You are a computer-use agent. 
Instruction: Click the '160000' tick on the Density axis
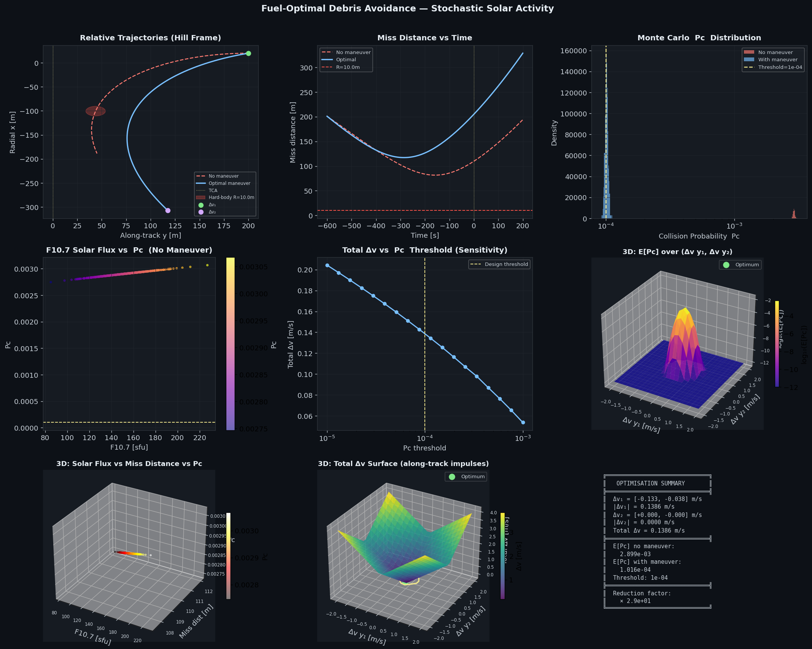[x=574, y=51]
